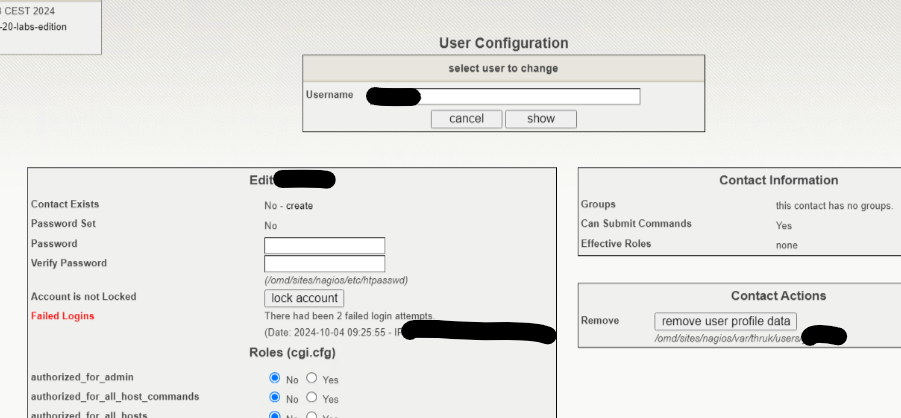Click the htpasswd file path text
Image resolution: width=901 pixels, height=418 pixels.
click(335, 280)
